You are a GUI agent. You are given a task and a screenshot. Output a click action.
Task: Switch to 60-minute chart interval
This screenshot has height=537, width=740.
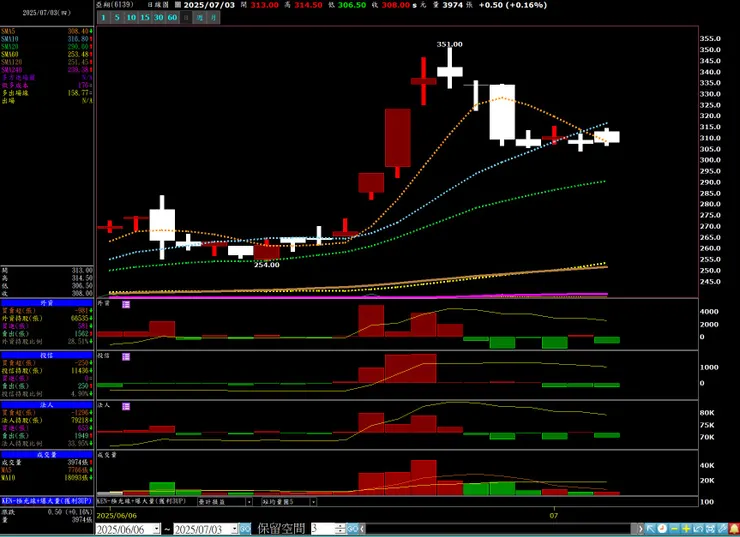pyautogui.click(x=172, y=17)
